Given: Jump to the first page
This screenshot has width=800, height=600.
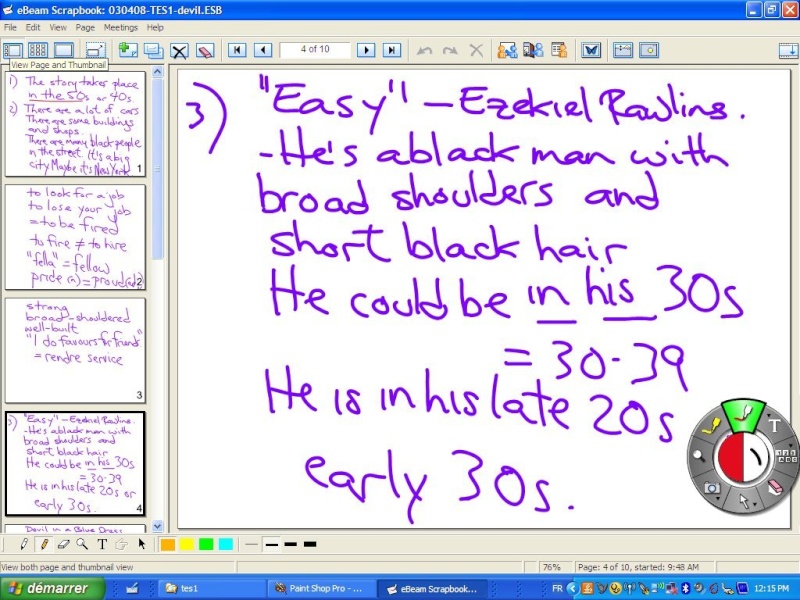Looking at the screenshot, I should coord(237,50).
